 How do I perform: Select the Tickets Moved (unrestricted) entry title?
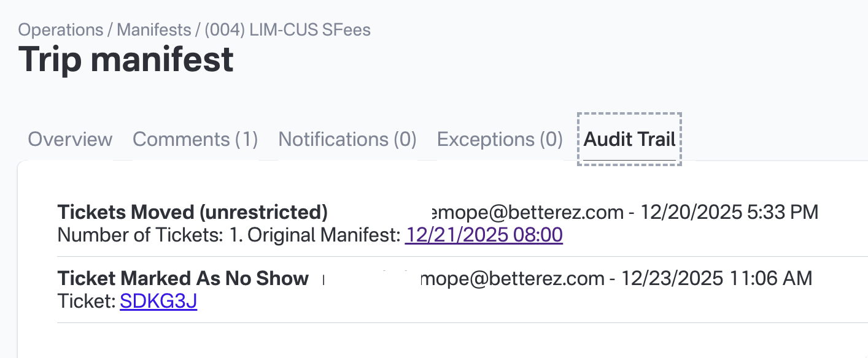192,212
